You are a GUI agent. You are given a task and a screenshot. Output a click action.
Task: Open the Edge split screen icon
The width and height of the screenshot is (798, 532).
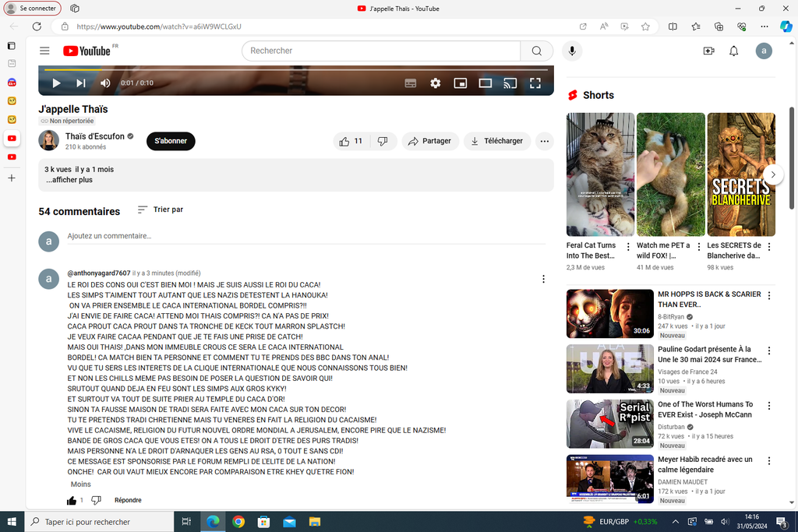[x=673, y=26]
